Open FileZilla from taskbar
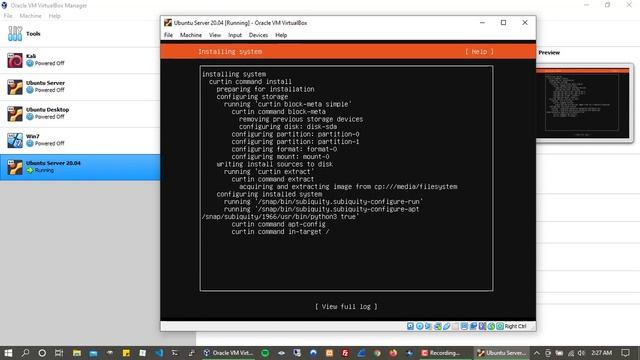 click(345, 353)
